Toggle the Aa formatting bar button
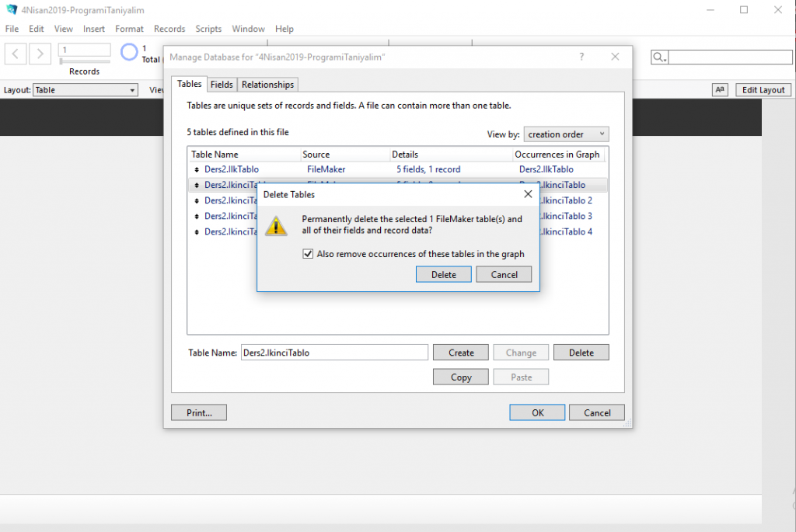This screenshot has height=532, width=796. click(720, 90)
